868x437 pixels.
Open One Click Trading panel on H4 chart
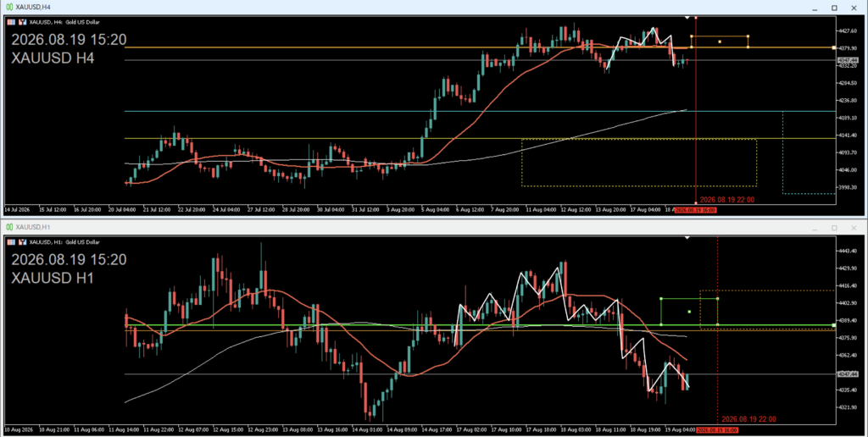(x=11, y=22)
